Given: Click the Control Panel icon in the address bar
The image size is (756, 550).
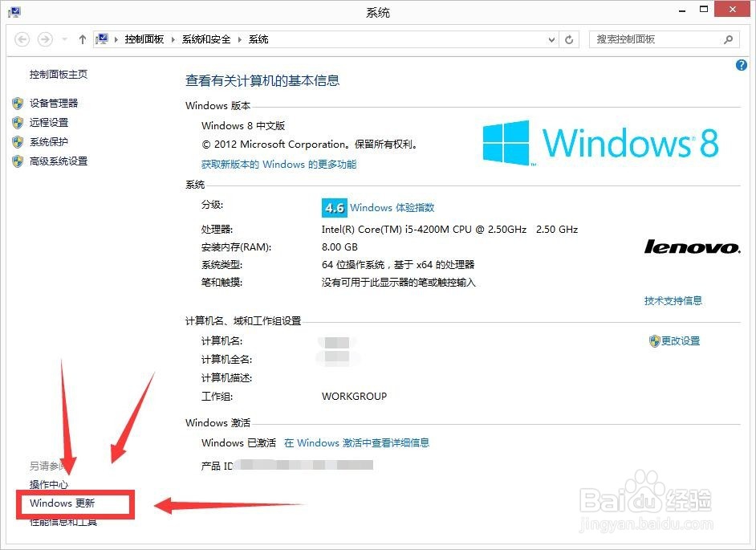Looking at the screenshot, I should pyautogui.click(x=103, y=39).
